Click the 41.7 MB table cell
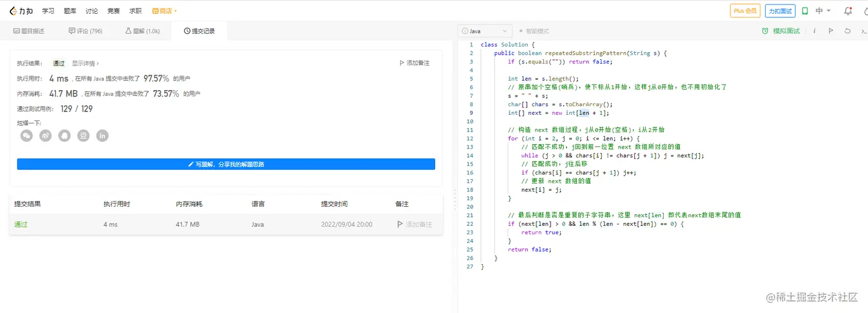 [x=188, y=225]
